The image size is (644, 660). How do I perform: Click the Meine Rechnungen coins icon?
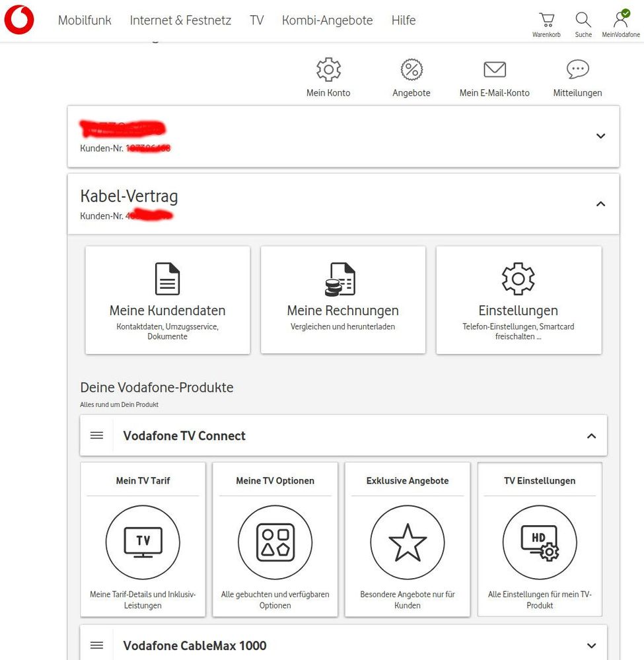(x=340, y=279)
